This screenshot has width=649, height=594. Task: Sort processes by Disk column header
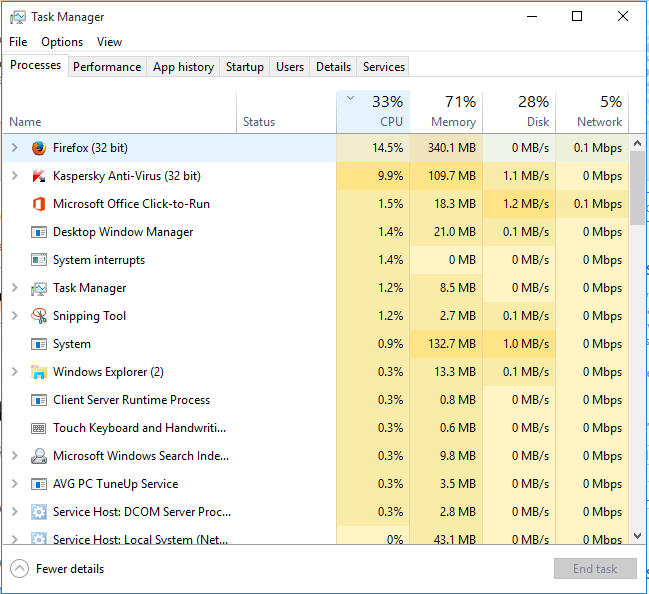point(519,112)
